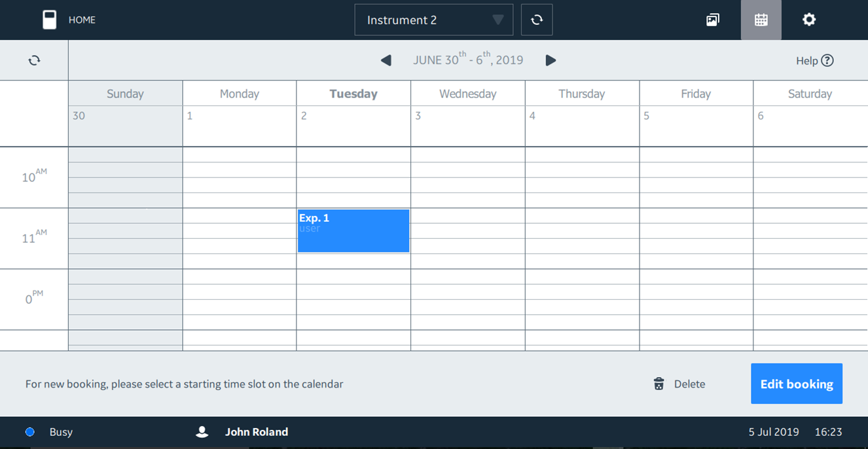Click the date 5 Jul 2019 in the status bar
Image resolution: width=868 pixels, height=449 pixels.
pyautogui.click(x=773, y=431)
